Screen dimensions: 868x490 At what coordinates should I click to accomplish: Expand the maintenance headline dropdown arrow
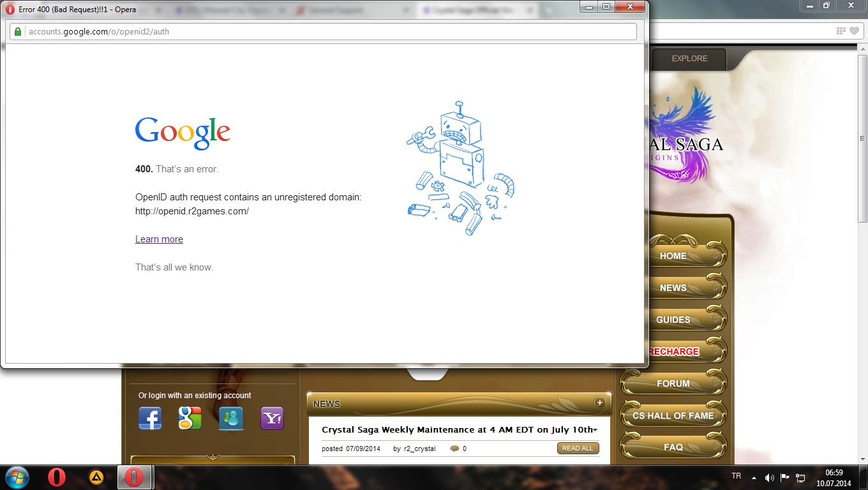click(595, 430)
